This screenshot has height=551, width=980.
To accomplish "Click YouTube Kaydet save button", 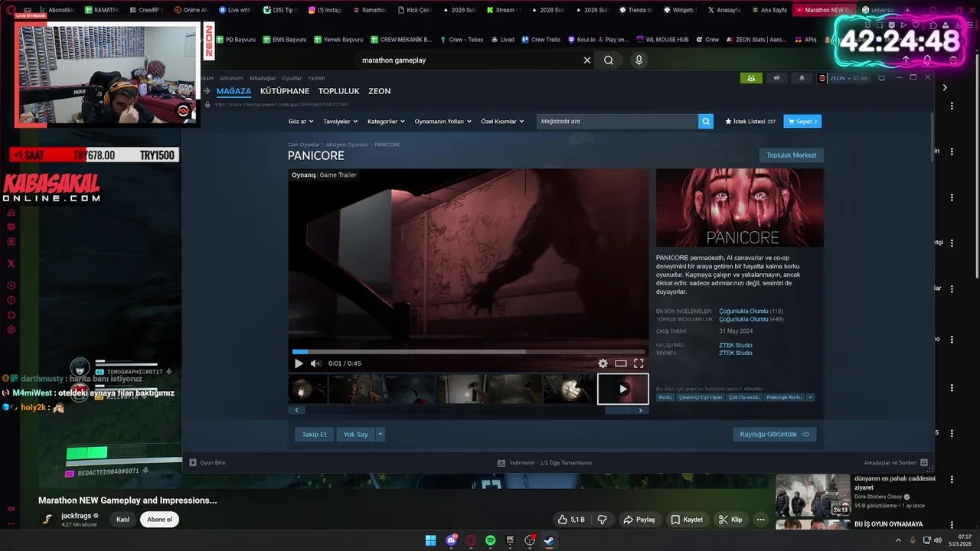I will [687, 520].
